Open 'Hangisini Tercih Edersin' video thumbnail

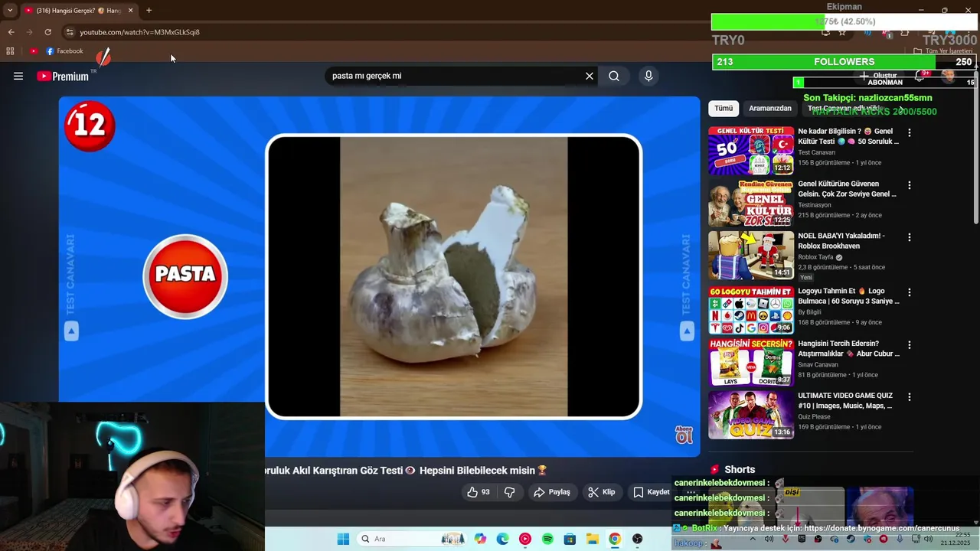(751, 362)
